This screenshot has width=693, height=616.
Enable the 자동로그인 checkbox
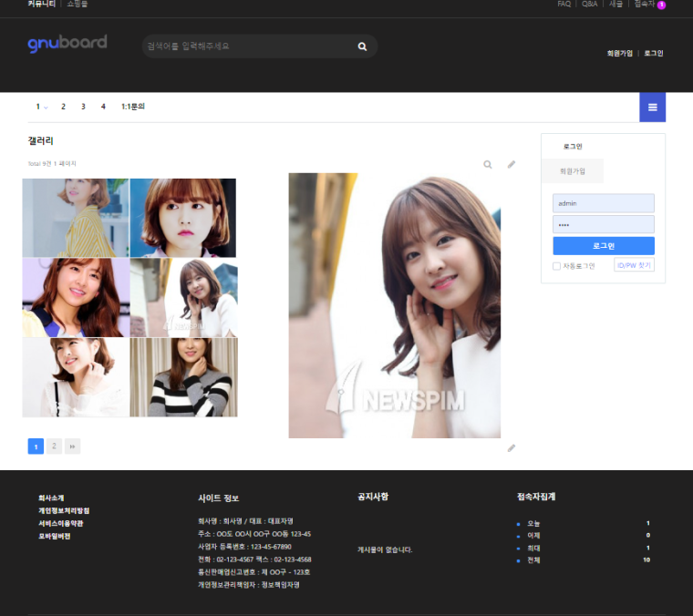pos(557,266)
